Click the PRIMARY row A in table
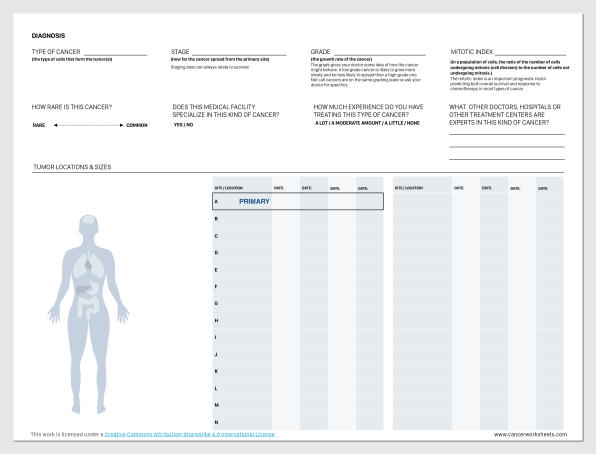 (298, 201)
